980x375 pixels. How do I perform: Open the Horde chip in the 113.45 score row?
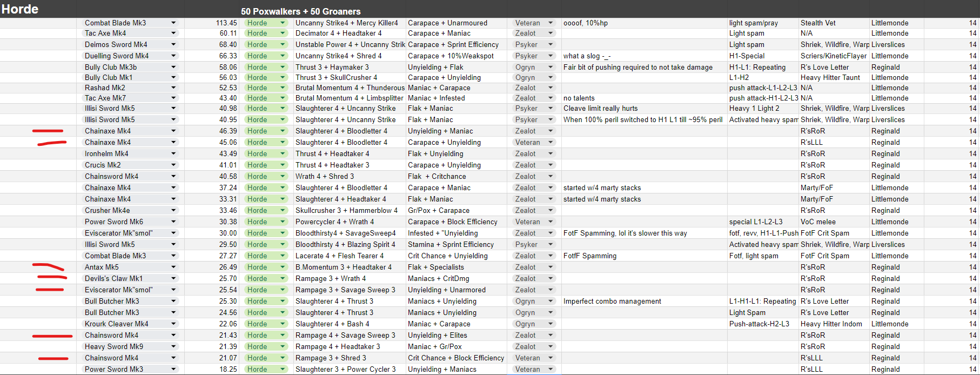coord(266,23)
